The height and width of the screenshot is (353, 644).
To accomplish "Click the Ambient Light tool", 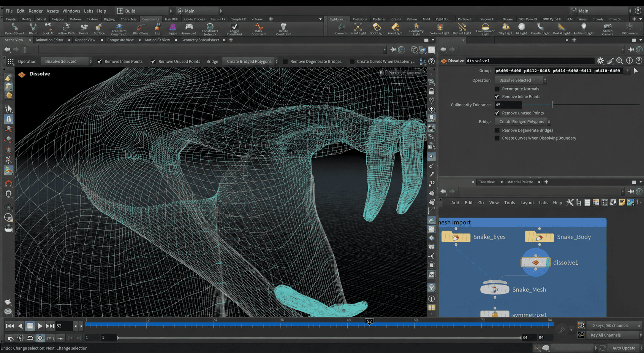I will click(x=584, y=29).
